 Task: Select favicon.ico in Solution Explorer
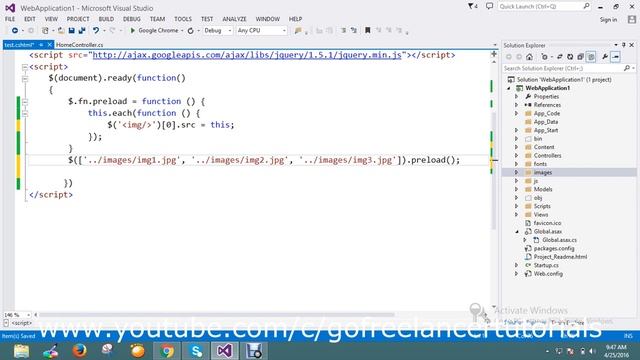pyautogui.click(x=547, y=223)
